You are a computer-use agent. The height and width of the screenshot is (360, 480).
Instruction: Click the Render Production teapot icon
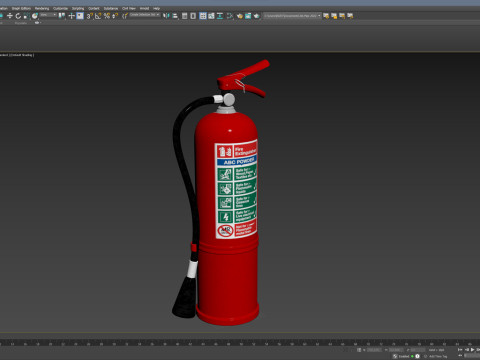[x=256, y=16]
